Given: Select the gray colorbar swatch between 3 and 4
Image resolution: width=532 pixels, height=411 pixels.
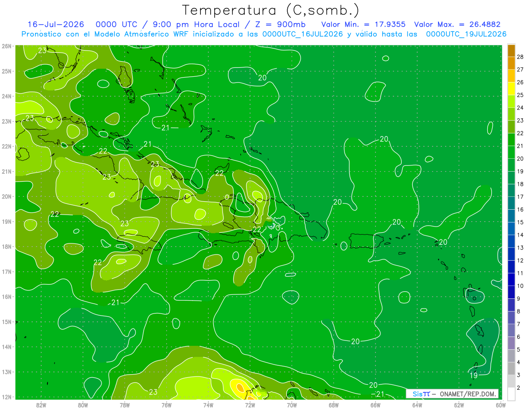Looking at the screenshot, I should click(x=511, y=368).
